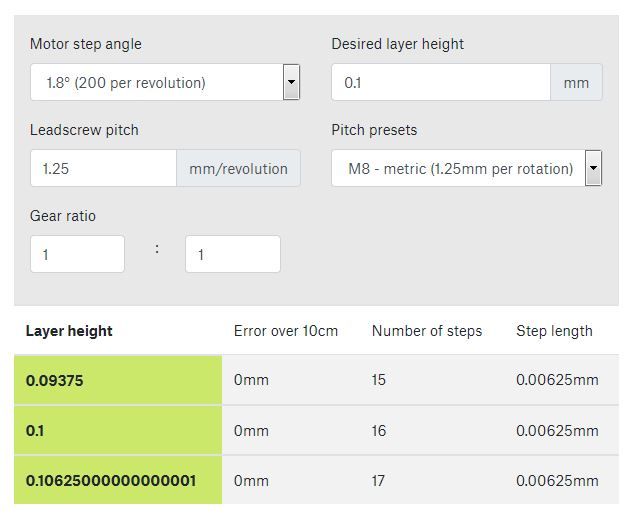Image resolution: width=639 pixels, height=518 pixels.
Task: Select the 1.8° (200 per revolution) combo box
Action: 165,82
